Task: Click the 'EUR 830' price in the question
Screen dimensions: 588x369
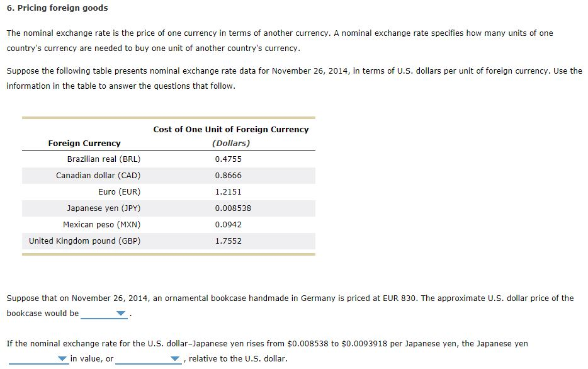Action: click(x=400, y=298)
